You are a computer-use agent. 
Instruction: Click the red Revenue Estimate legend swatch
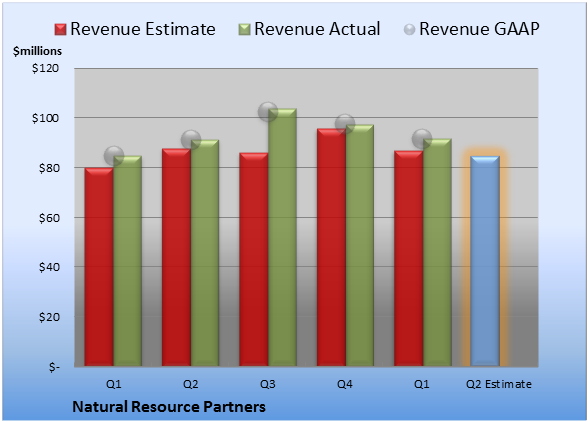[x=60, y=30]
